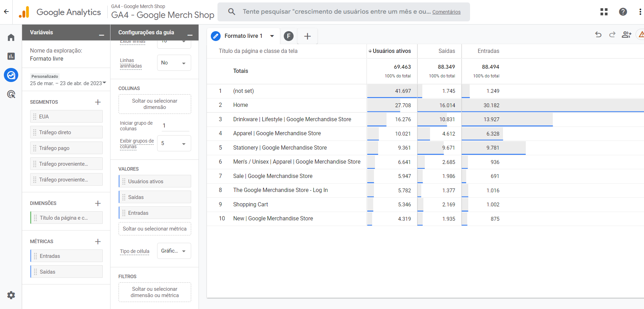Click the Formato livre exploration name
The image size is (644, 309).
[47, 59]
